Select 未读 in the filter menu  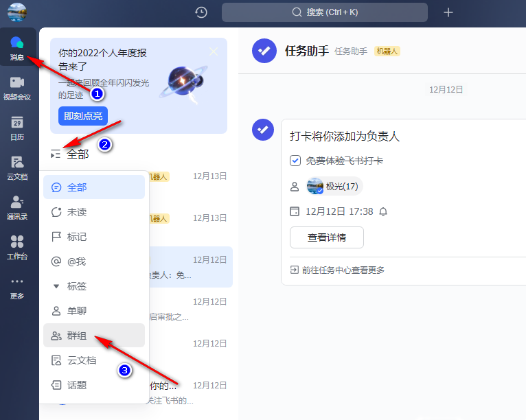pos(76,212)
